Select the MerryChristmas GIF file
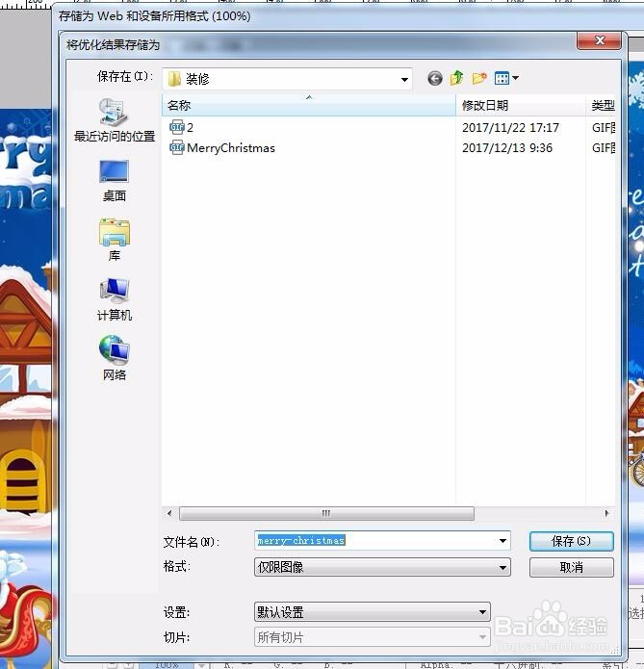Screen dimensions: 644x669 222,147
